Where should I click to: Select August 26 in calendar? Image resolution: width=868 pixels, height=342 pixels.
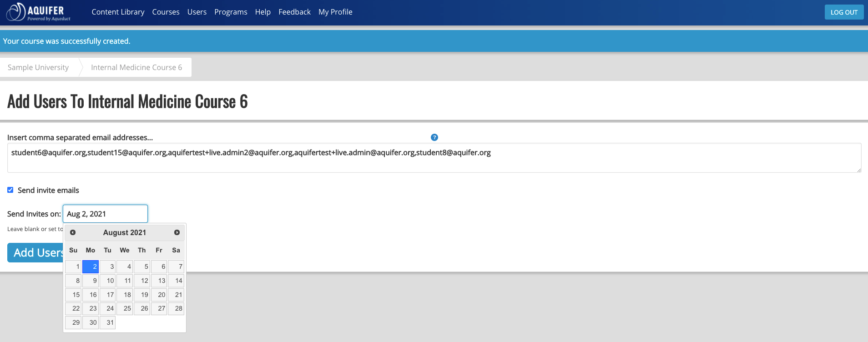(142, 308)
